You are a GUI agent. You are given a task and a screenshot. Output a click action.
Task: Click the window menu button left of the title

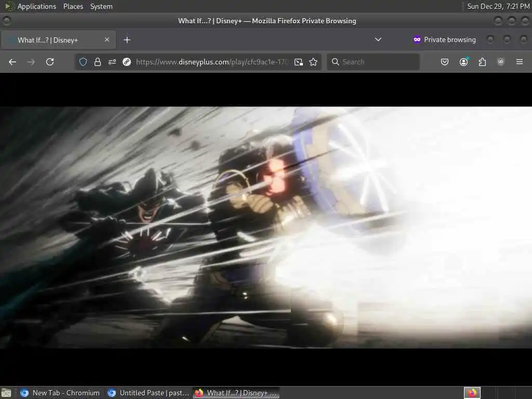tap(6, 21)
